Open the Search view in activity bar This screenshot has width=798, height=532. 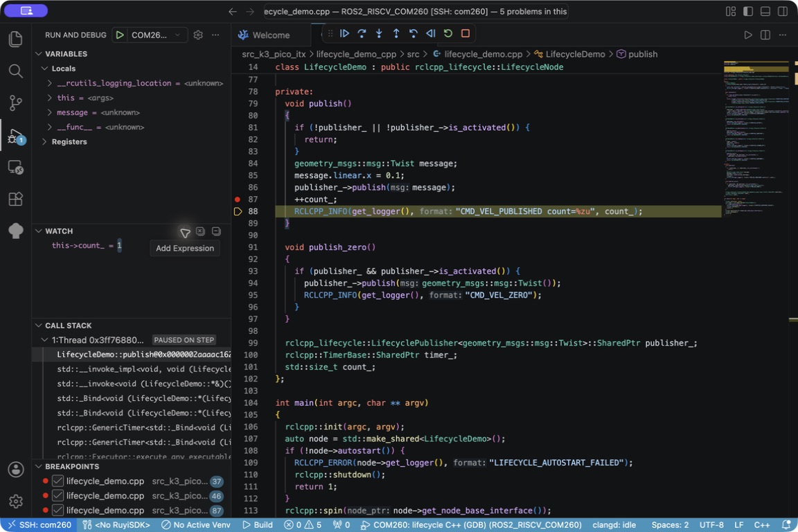point(16,71)
